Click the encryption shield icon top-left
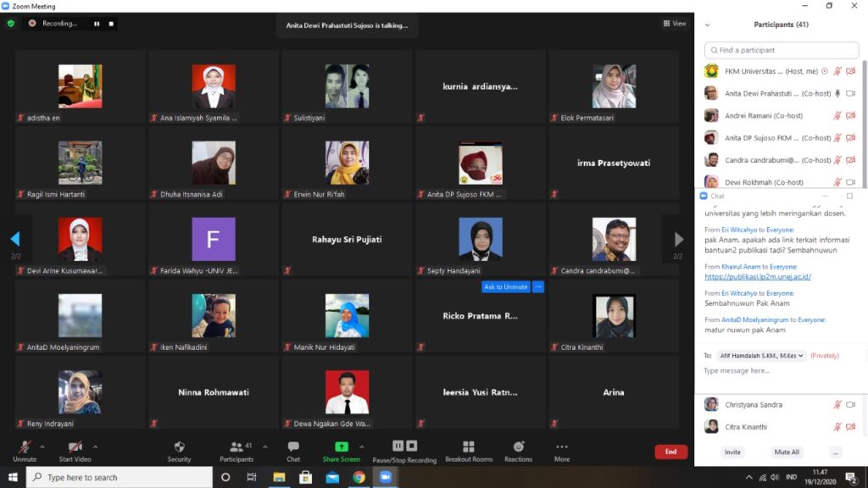This screenshot has height=488, width=868. (11, 24)
